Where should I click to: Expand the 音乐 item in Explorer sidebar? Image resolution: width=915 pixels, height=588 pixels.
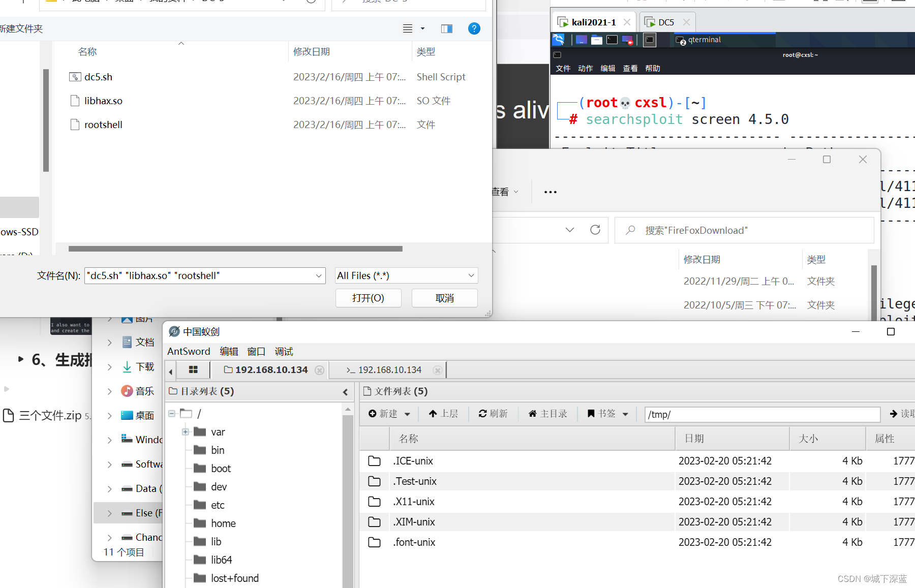coord(109,391)
